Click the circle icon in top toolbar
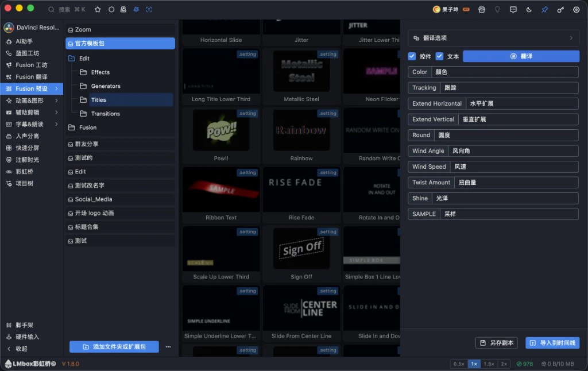Image resolution: width=588 pixels, height=371 pixels. pyautogui.click(x=111, y=9)
